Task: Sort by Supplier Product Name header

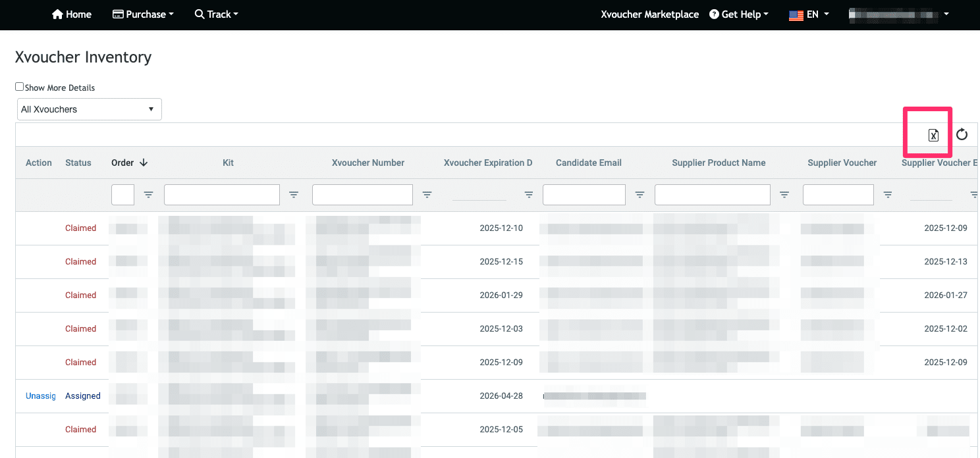Action: 719,163
